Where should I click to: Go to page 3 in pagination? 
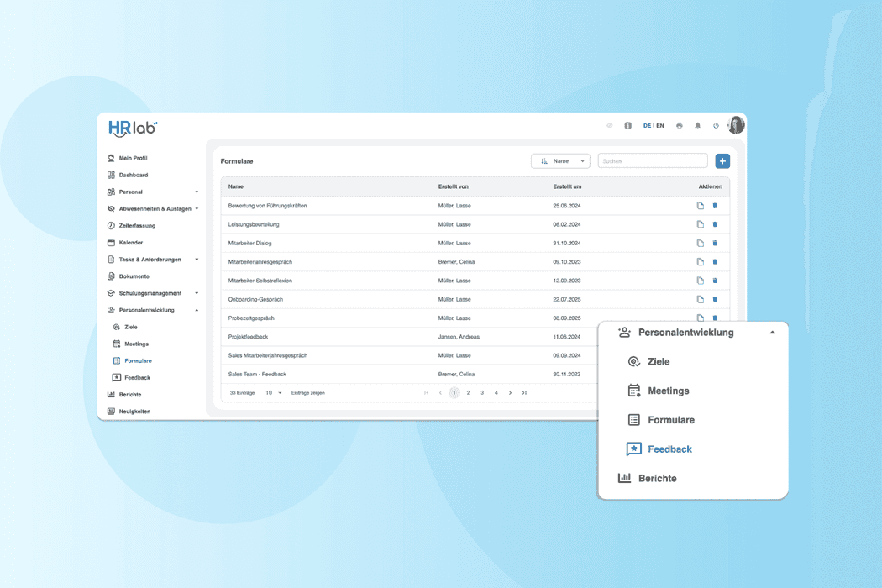tap(482, 393)
